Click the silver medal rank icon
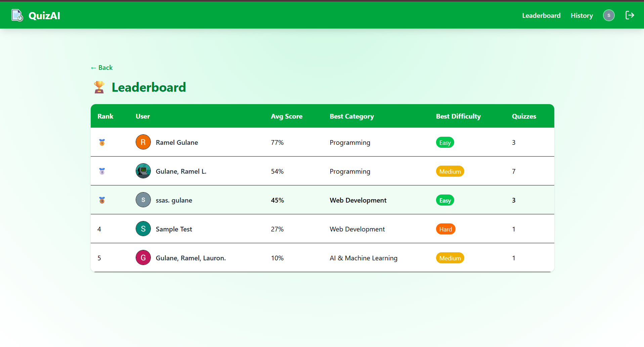 coord(102,171)
